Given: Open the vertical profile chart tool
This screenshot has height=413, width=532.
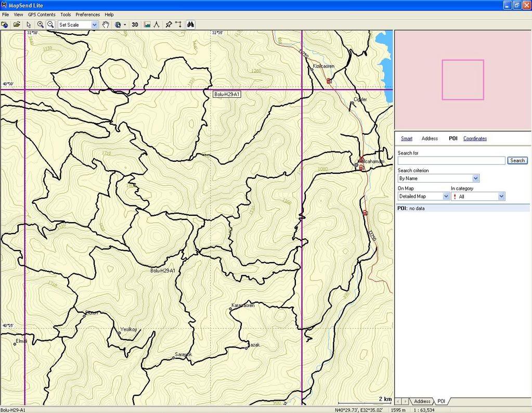Looking at the screenshot, I should (147, 24).
